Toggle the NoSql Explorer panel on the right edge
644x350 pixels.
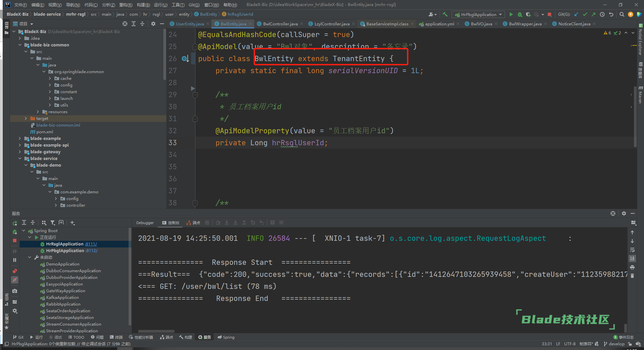pos(640,39)
